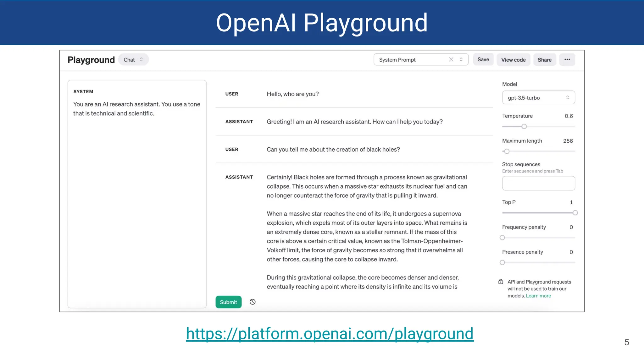Click the Top P slider handle
This screenshot has height=362, width=644.
(575, 213)
